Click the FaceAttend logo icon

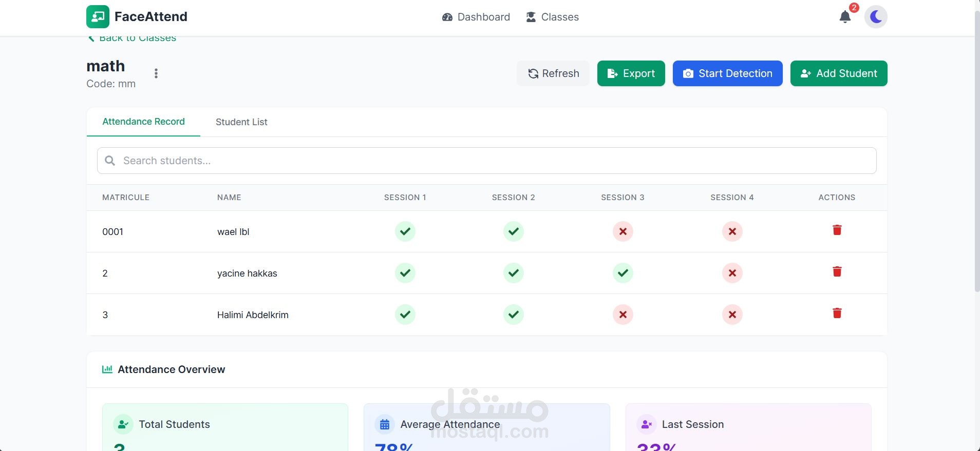tap(98, 16)
